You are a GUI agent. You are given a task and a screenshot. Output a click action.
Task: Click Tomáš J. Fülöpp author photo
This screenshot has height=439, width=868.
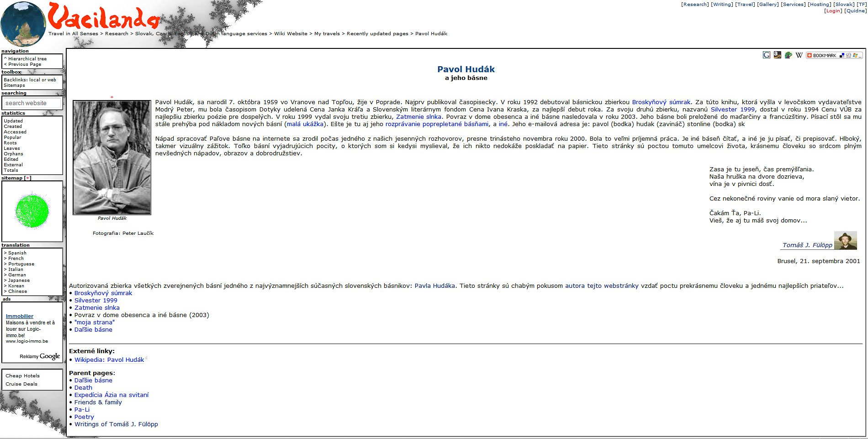[845, 240]
